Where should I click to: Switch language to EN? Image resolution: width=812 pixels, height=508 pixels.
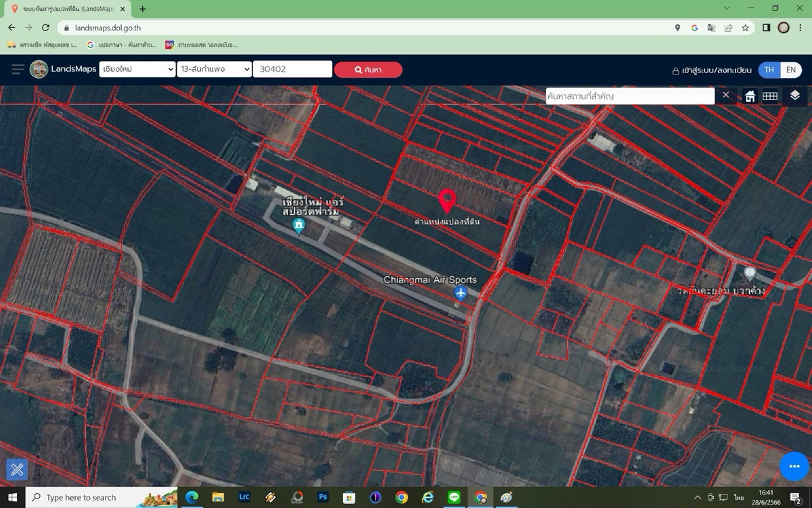790,70
